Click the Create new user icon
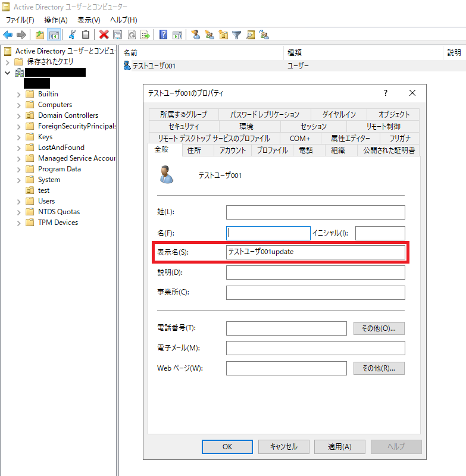466x476 pixels. [196, 35]
